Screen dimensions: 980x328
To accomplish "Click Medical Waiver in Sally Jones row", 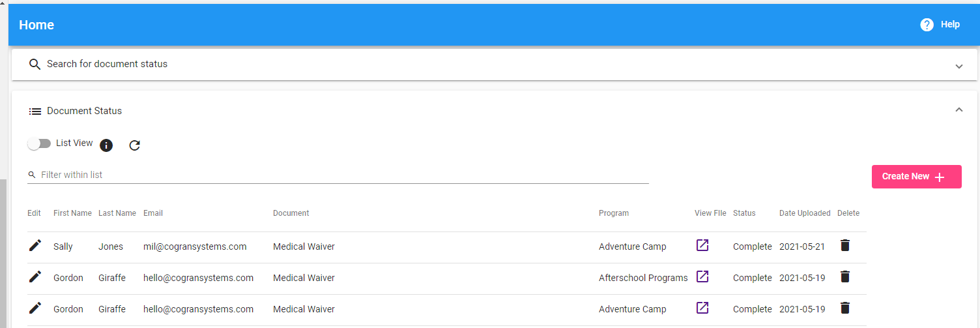I will click(304, 246).
